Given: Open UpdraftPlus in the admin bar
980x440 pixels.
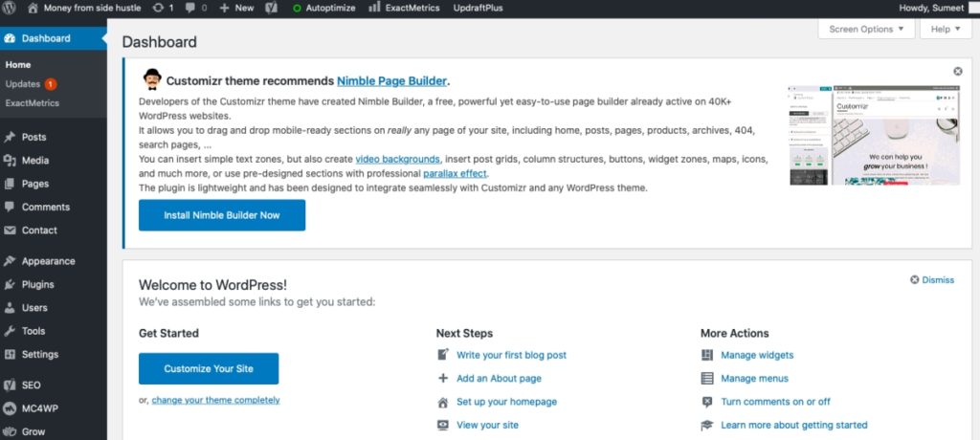Looking at the screenshot, I should (479, 8).
